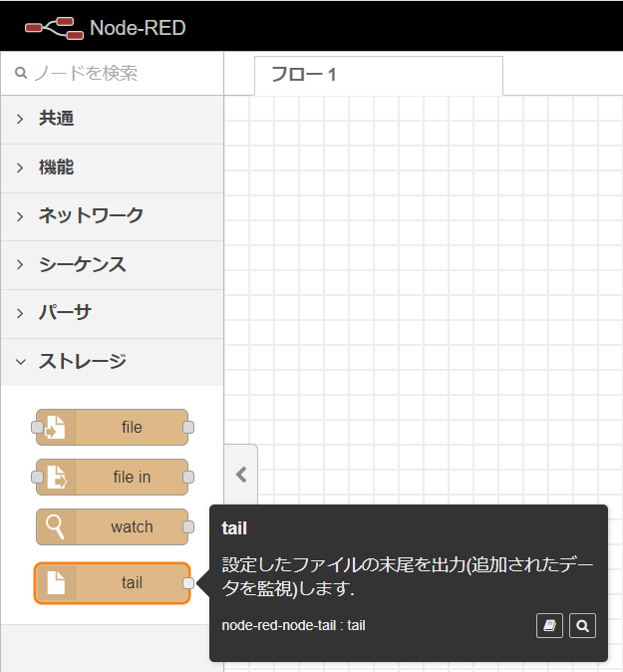
Task: Click the tail node label
Action: 132,583
